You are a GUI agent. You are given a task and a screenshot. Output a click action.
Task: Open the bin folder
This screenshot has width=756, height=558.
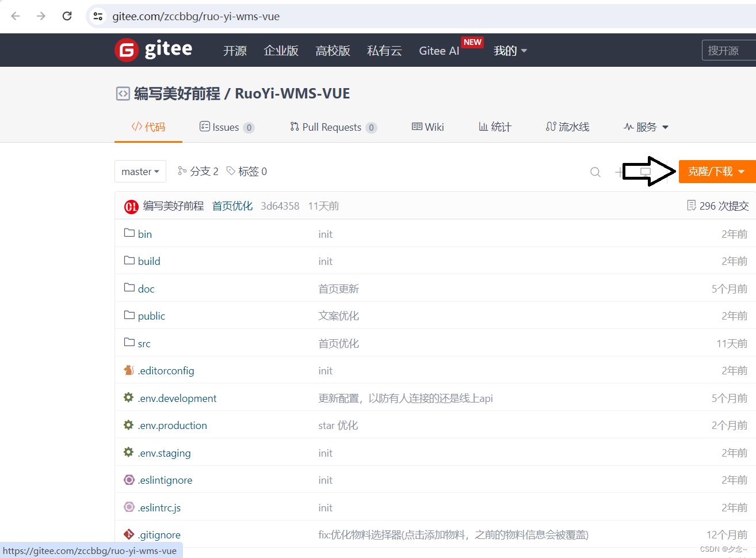pos(145,234)
